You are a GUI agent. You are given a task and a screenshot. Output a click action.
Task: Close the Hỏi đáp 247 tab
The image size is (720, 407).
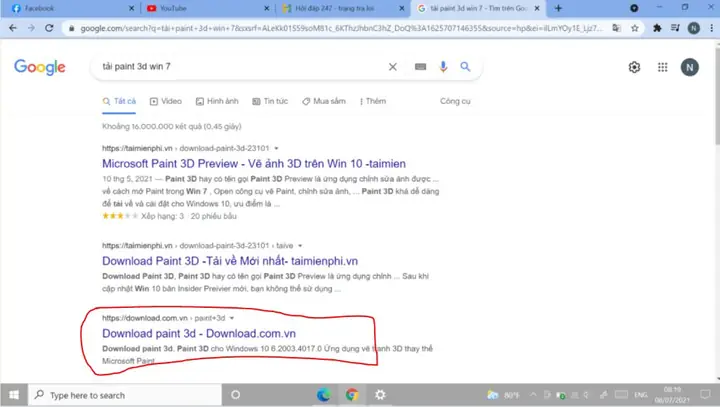402,8
